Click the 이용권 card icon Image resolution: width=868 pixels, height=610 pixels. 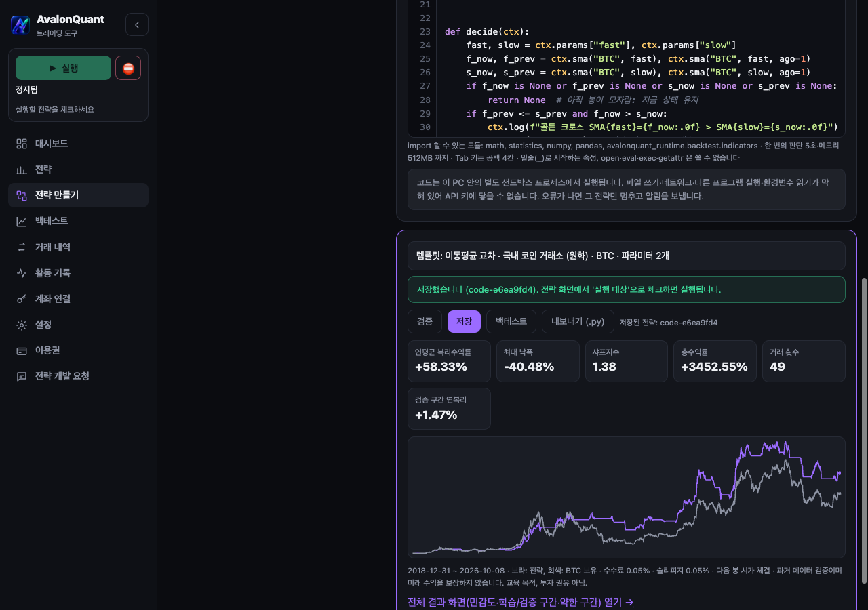22,350
